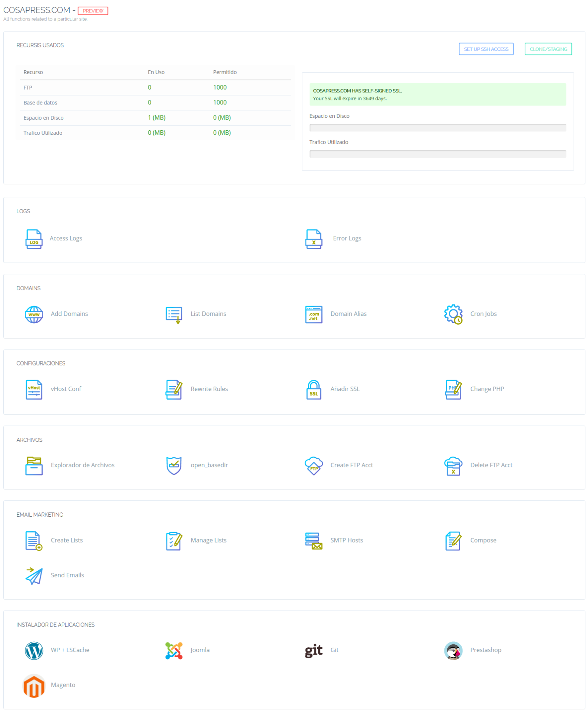Follow the Add Domains link

[69, 314]
